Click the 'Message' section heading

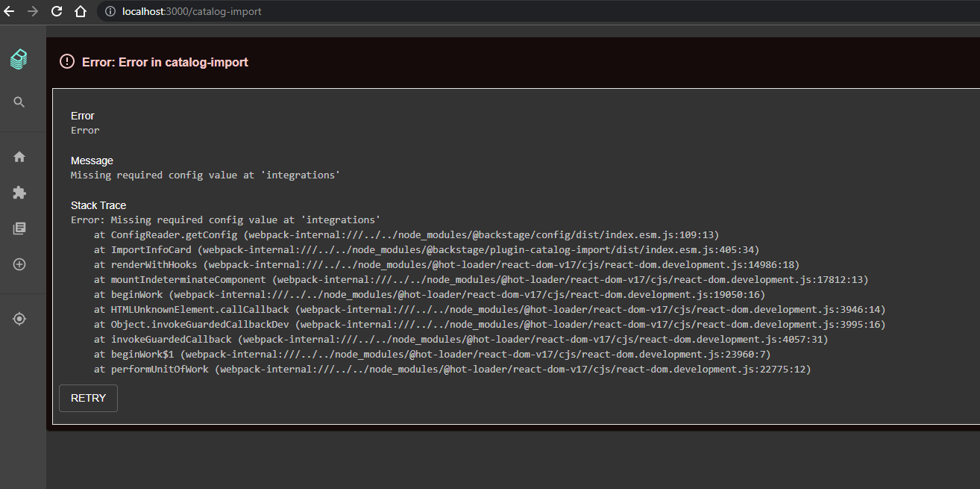[92, 160]
